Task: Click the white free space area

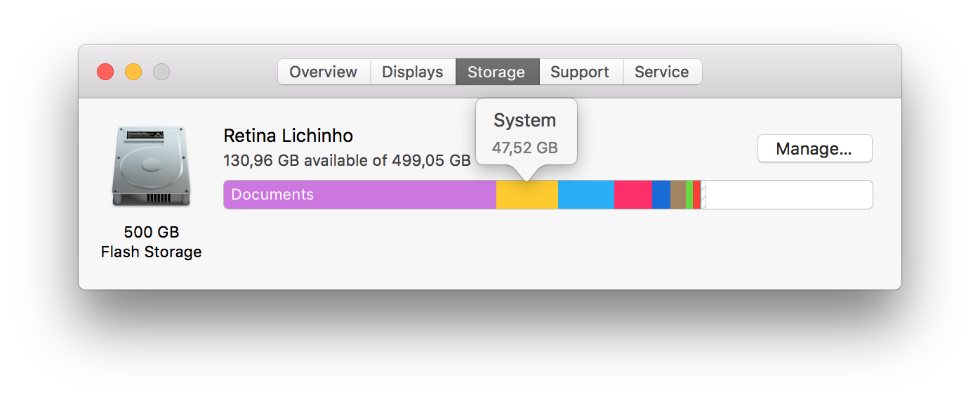Action: click(x=788, y=195)
